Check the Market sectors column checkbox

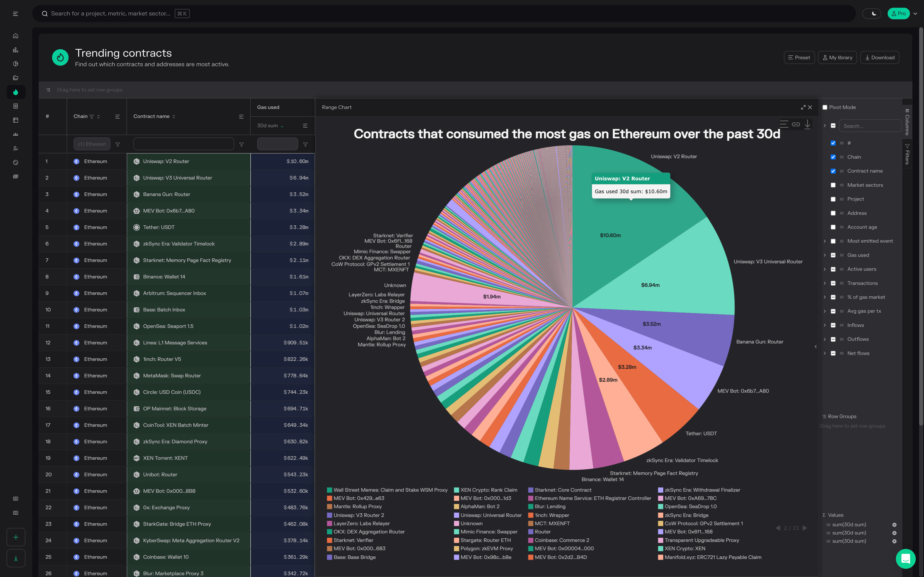coord(833,185)
